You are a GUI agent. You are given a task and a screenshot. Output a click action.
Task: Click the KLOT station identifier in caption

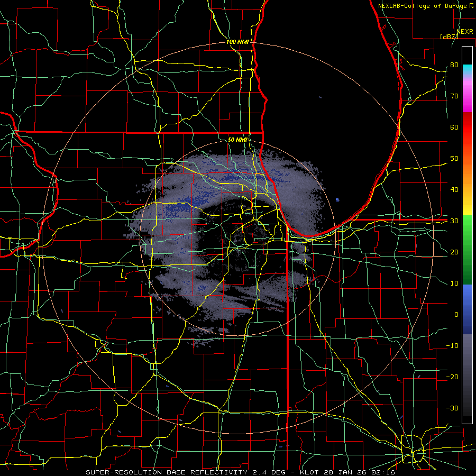coord(309,472)
